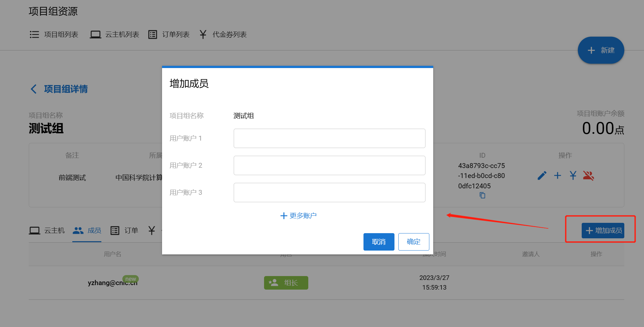644x327 pixels.
Task: Focus the 用户账户 3 input field
Action: [329, 193]
